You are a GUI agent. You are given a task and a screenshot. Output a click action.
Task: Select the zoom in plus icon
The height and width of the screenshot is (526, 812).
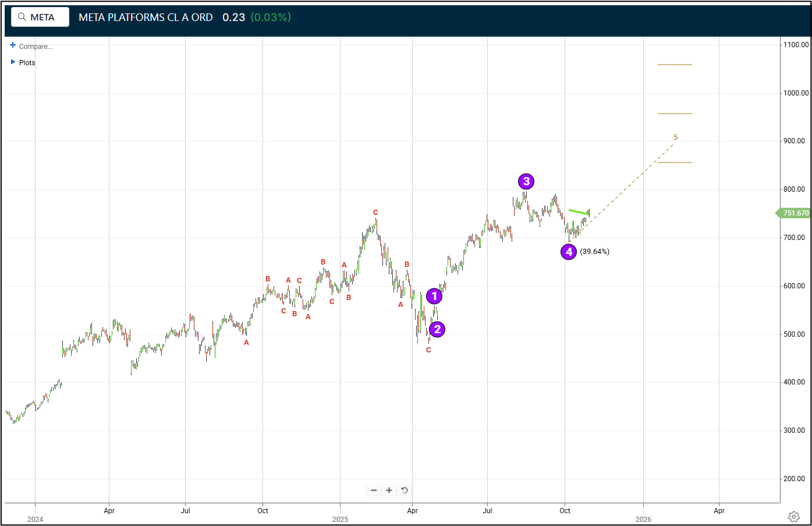[x=389, y=490]
